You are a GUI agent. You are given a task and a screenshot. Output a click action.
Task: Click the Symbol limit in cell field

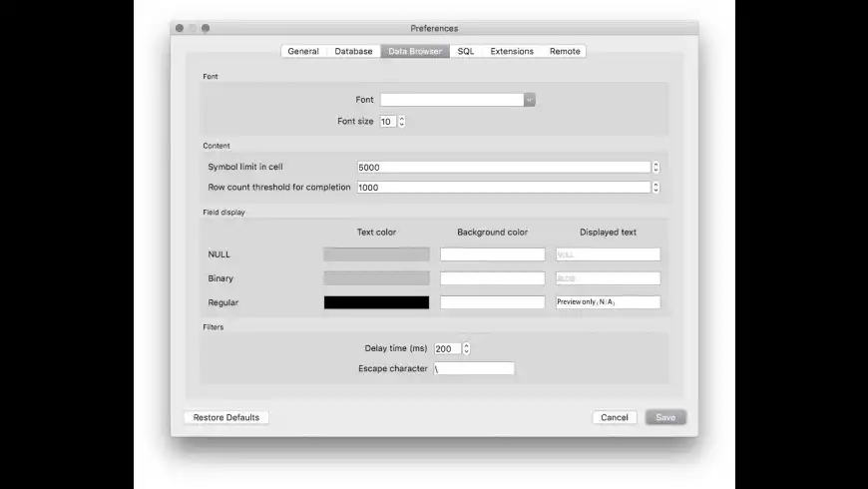[504, 167]
